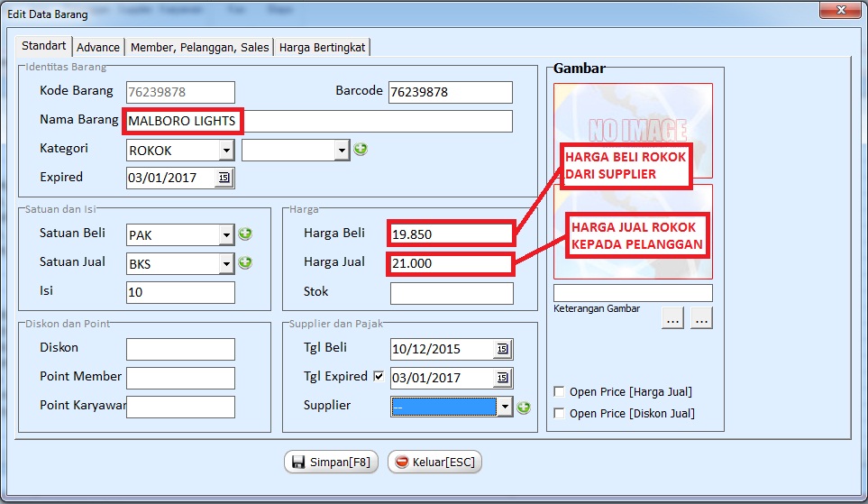Expand the Satuan Jual BKS dropdown

tap(226, 264)
